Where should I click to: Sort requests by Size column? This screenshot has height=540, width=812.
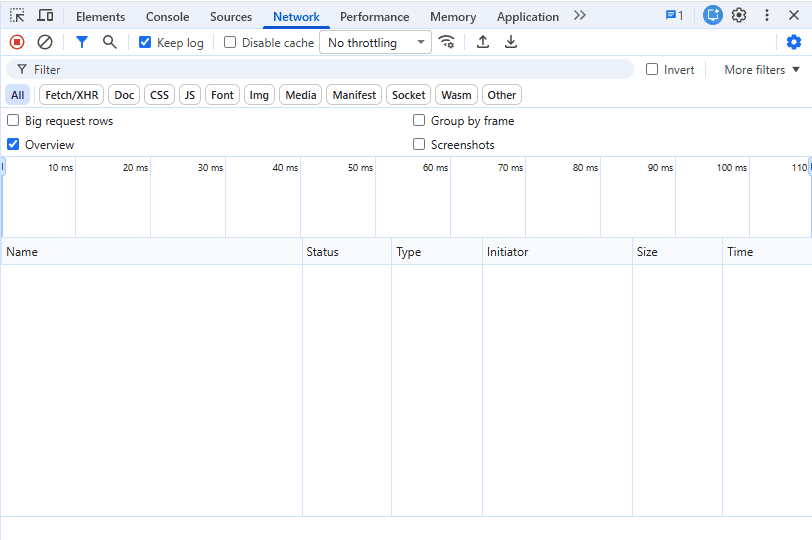click(677, 252)
